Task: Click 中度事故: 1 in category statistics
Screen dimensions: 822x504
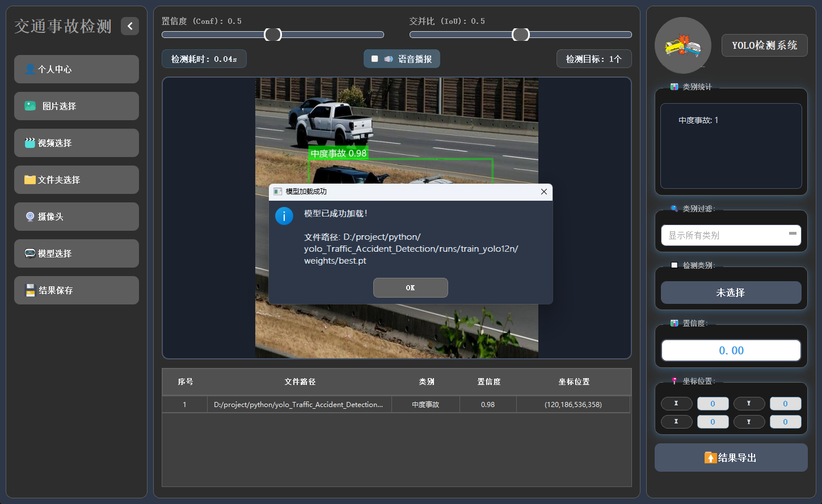Action: (x=698, y=120)
